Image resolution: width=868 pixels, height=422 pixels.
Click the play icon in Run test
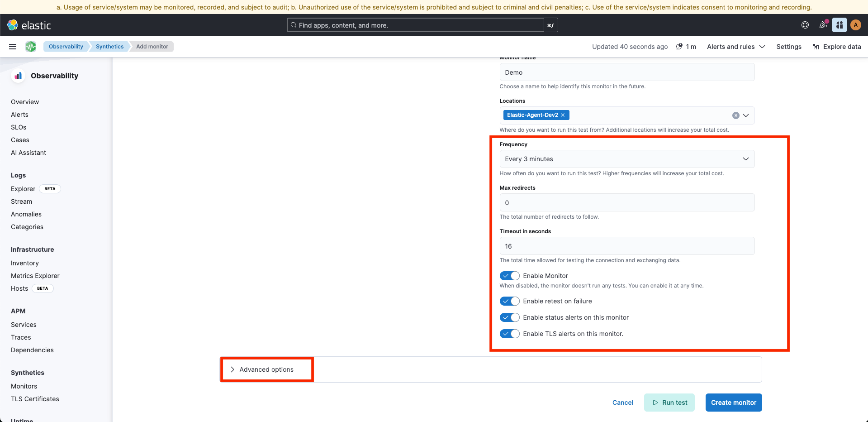point(655,403)
